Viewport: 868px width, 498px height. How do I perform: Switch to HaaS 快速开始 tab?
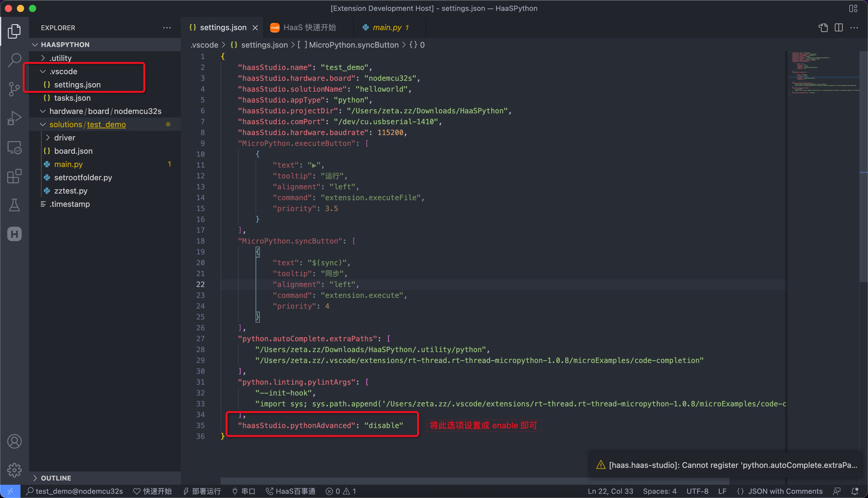click(x=308, y=28)
